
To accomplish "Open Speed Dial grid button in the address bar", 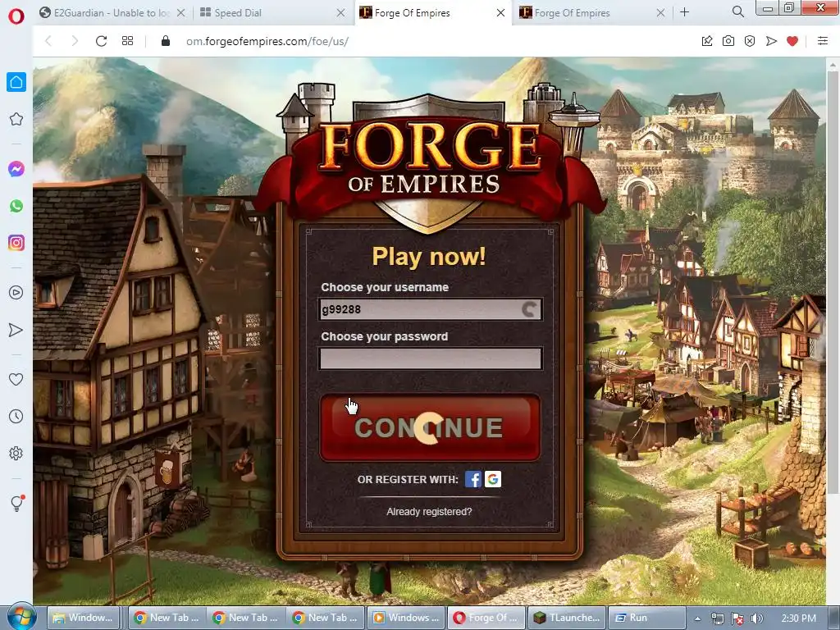I will (127, 41).
